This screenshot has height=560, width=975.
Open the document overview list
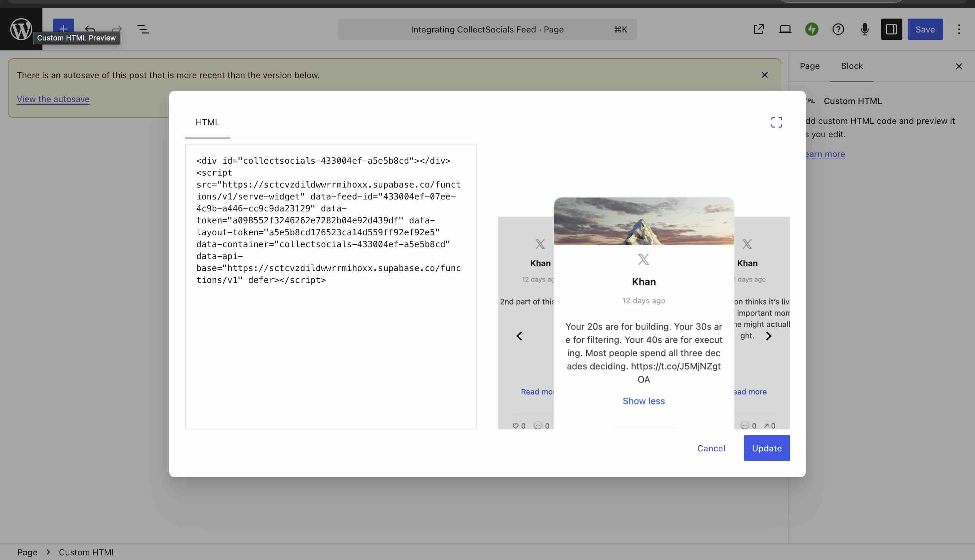point(143,29)
